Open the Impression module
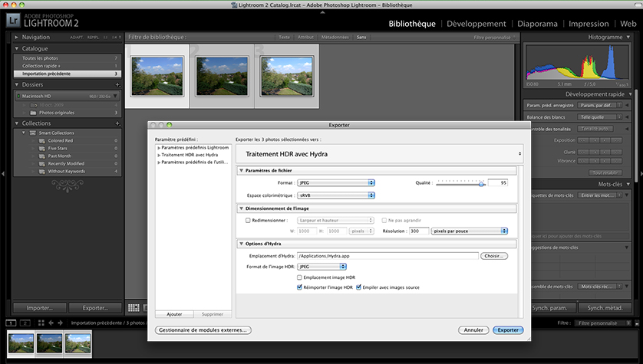The width and height of the screenshot is (643, 364). click(x=589, y=24)
